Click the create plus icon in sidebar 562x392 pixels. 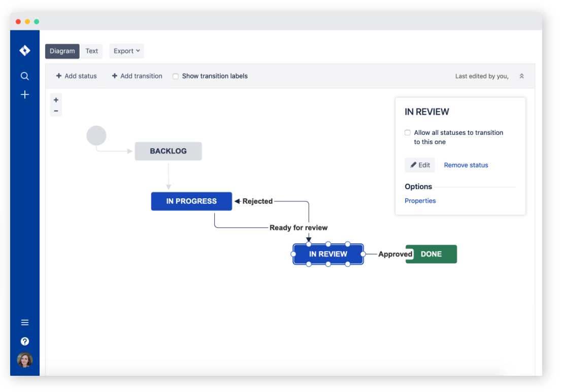click(x=25, y=94)
